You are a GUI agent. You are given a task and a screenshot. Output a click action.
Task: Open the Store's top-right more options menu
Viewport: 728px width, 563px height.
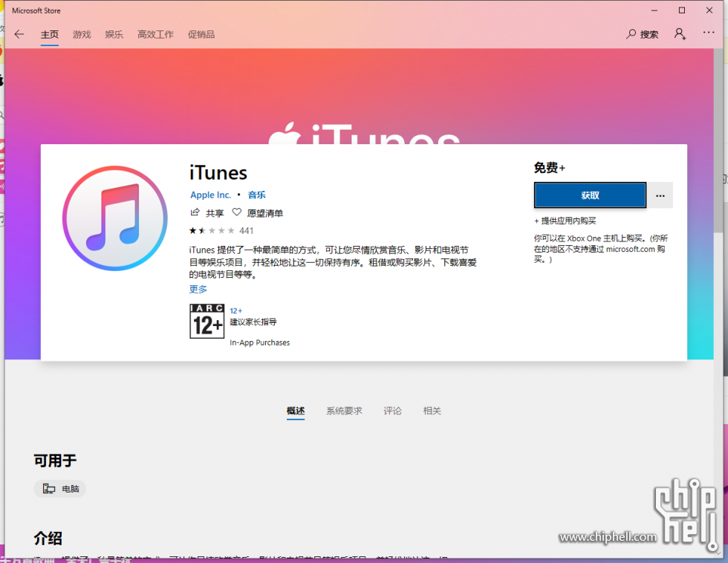pyautogui.click(x=709, y=33)
